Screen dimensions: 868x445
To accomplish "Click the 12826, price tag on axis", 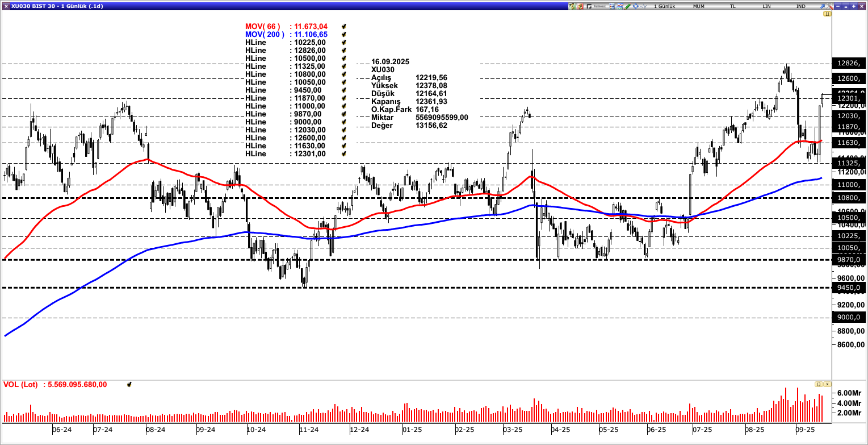I will 849,64.
